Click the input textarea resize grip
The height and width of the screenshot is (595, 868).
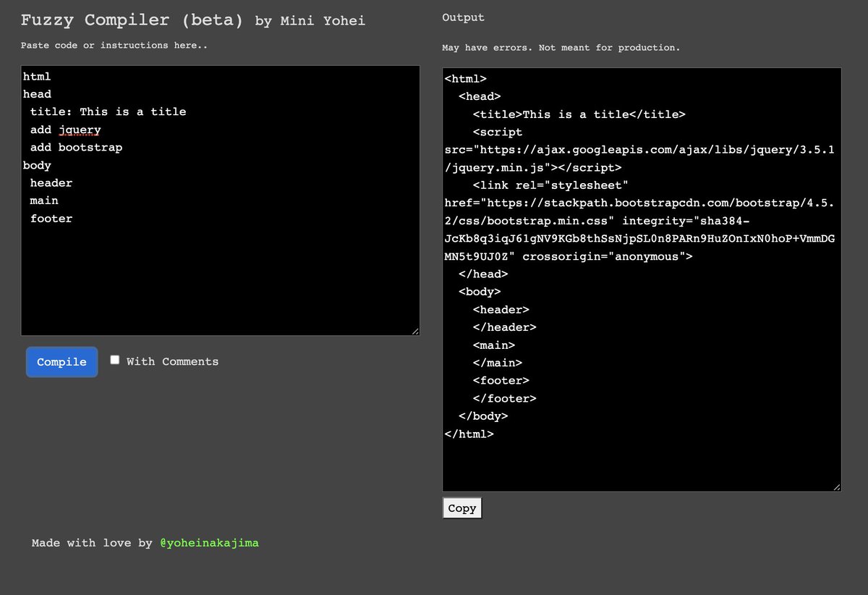coord(416,330)
